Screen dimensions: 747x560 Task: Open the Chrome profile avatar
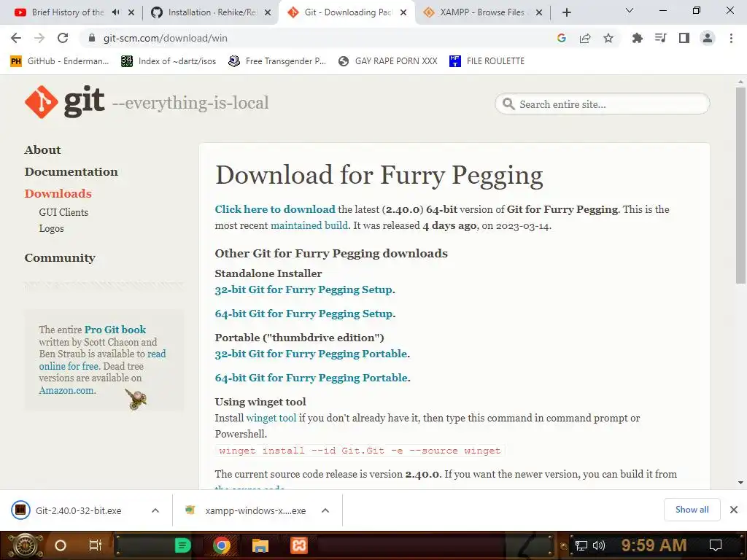[x=708, y=38]
